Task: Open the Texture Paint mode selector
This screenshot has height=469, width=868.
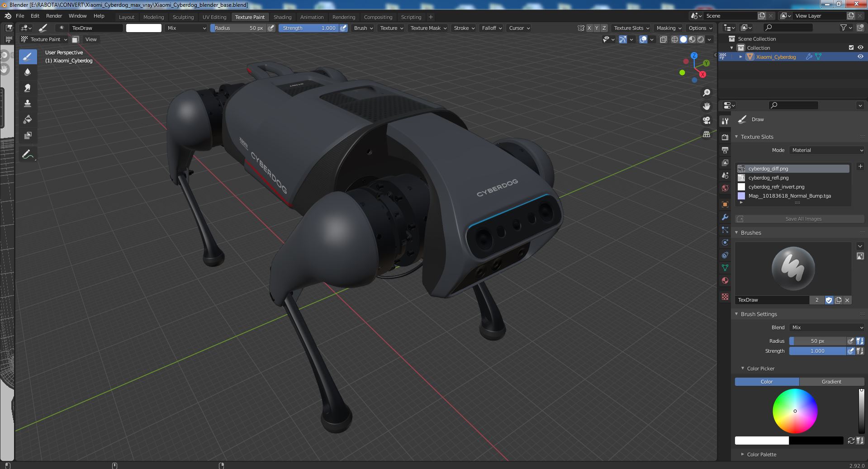Action: click(44, 39)
